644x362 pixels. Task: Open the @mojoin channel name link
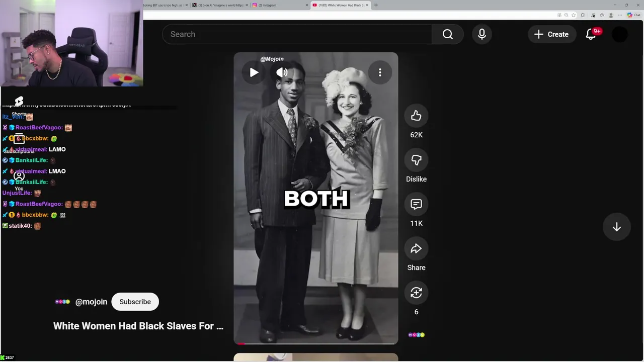[x=91, y=302]
